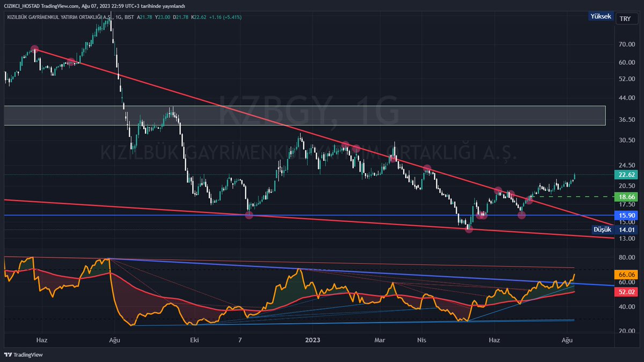This screenshot has height=362, width=644.
Task: Click the 14.01 low price tag
Action: click(x=627, y=230)
